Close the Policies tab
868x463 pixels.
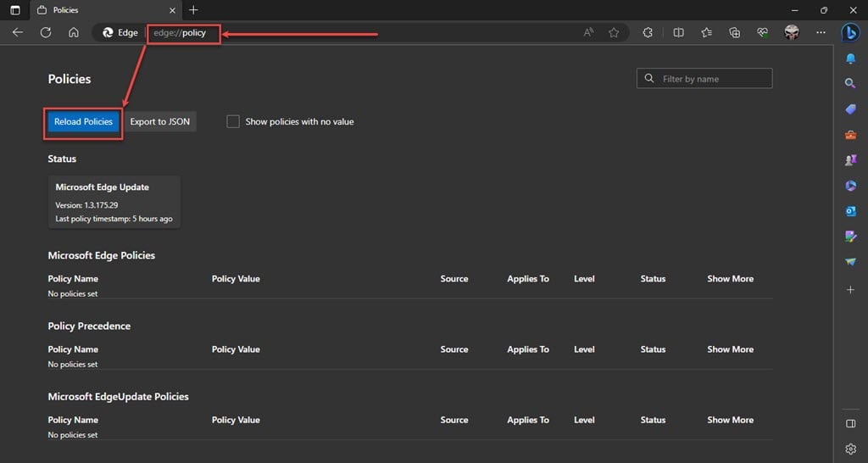pyautogui.click(x=172, y=10)
